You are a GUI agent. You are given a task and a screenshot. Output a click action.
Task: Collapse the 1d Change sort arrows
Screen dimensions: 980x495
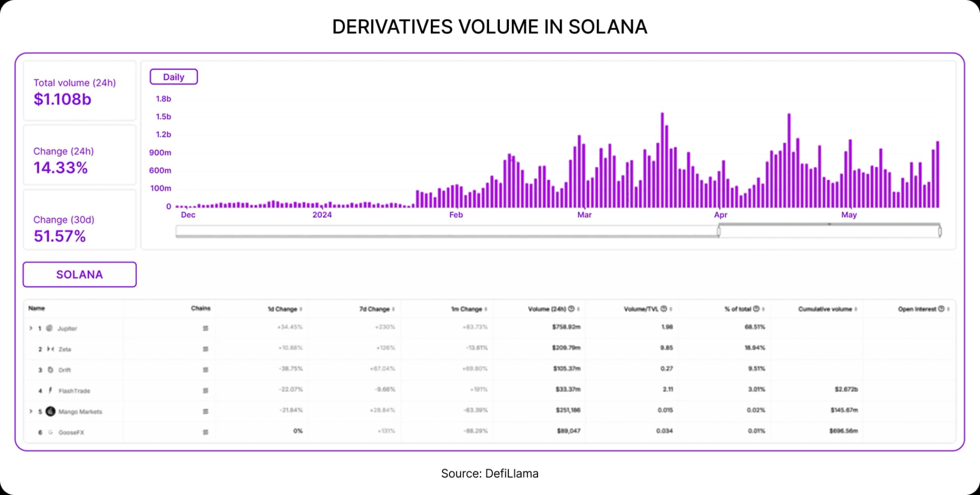[301, 309]
